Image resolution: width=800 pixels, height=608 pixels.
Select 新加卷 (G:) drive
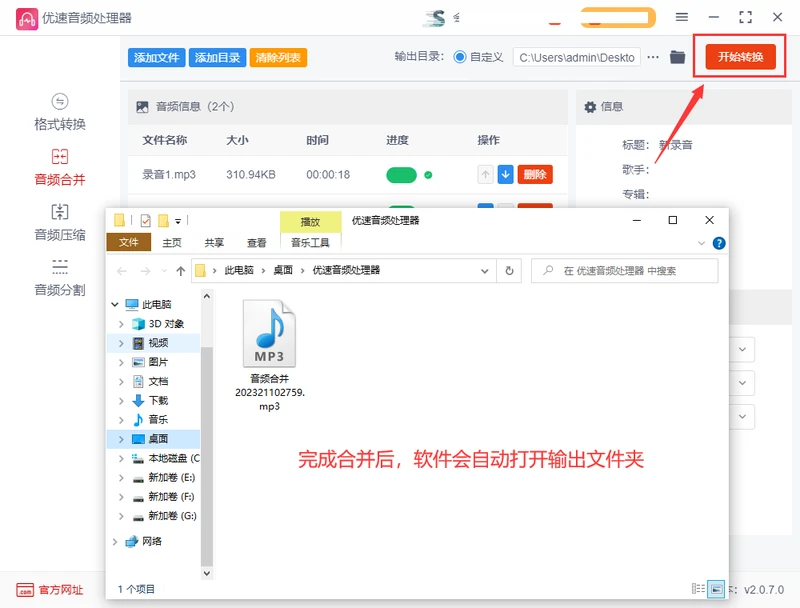click(x=172, y=516)
